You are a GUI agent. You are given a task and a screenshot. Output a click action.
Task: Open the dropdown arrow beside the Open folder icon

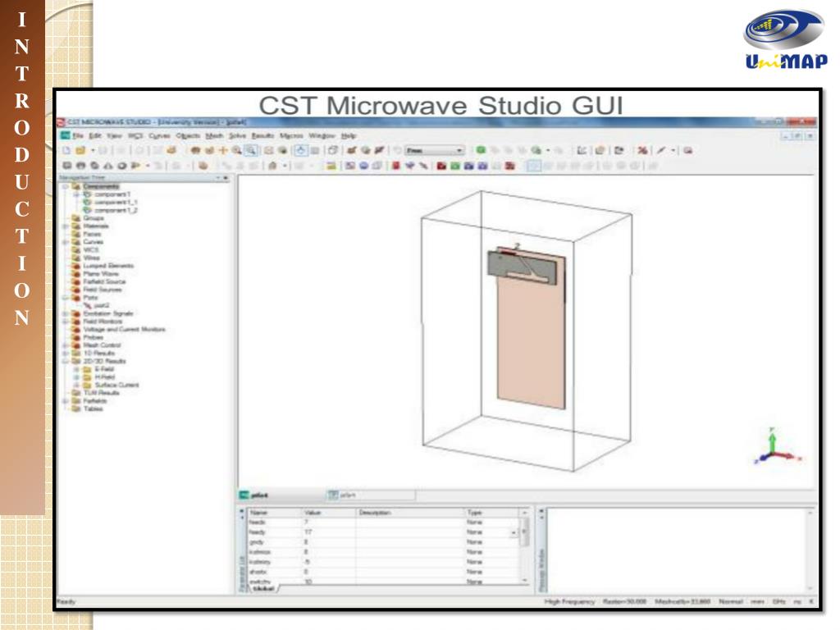pyautogui.click(x=92, y=151)
